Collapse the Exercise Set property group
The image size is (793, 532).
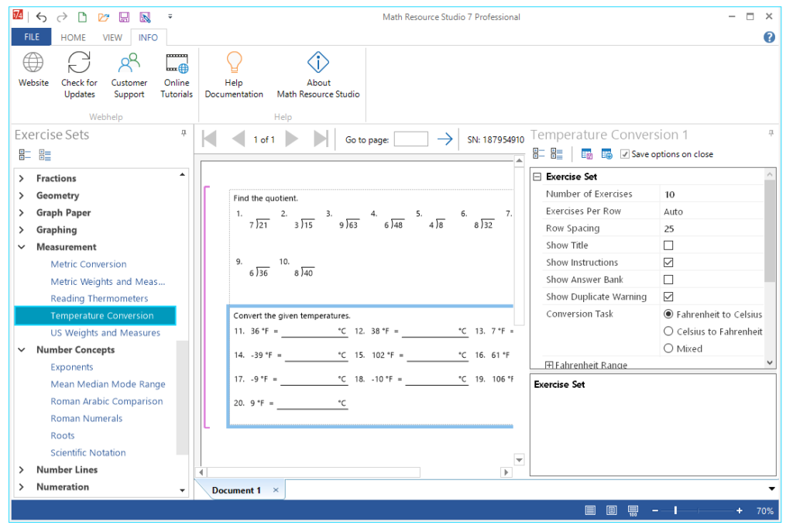537,177
